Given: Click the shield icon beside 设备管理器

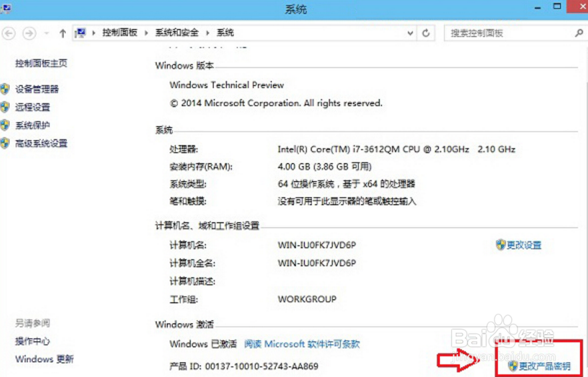Looking at the screenshot, I should pos(5,89).
